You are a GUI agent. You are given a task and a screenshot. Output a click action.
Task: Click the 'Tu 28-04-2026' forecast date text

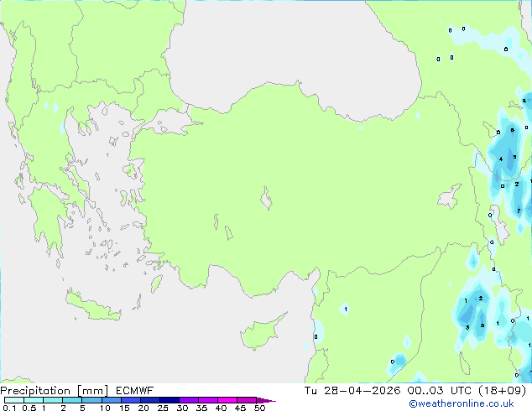[x=352, y=391]
